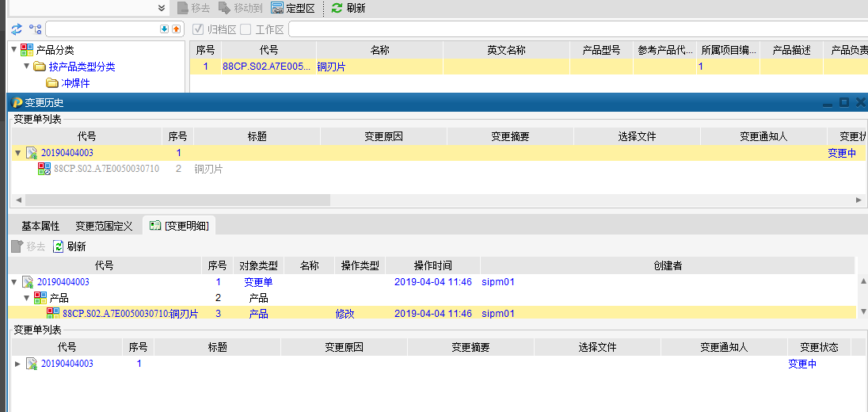Click the horizontal scrollbar thumb
This screenshot has width=868, height=412.
click(x=177, y=200)
